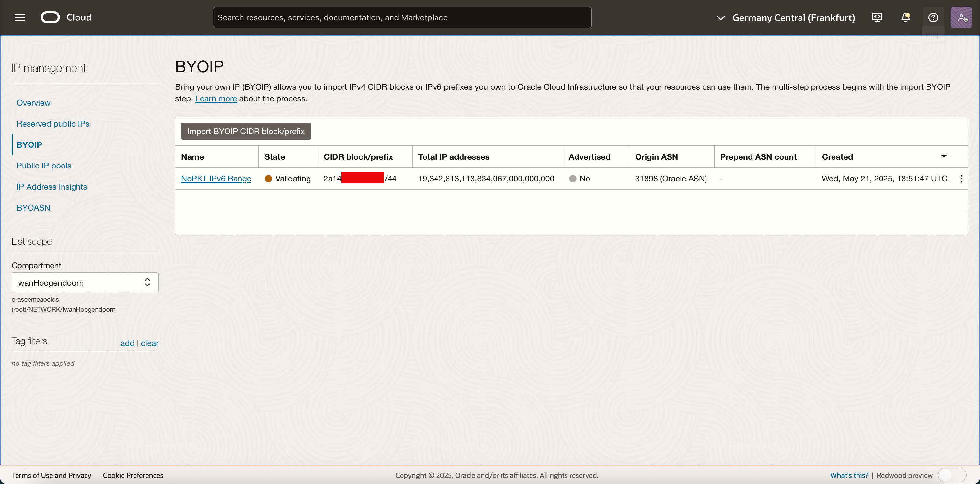980x484 pixels.
Task: Click the Validating state orange indicator
Action: tap(268, 179)
